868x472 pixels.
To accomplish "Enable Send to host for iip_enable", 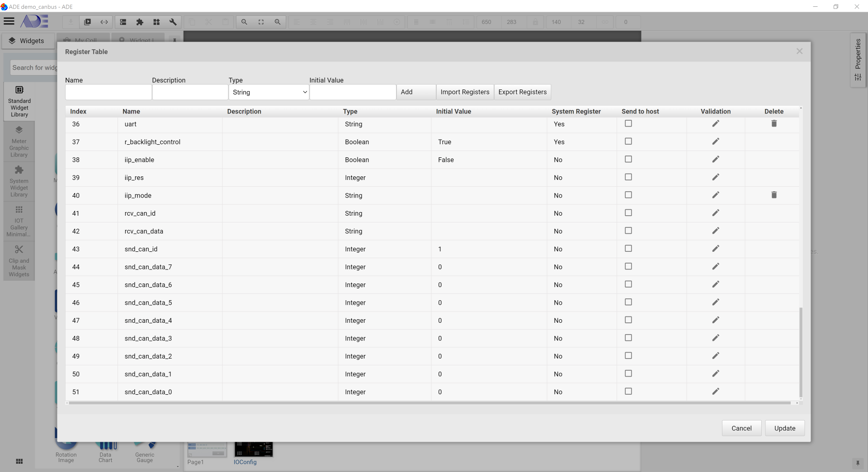I will click(x=628, y=159).
